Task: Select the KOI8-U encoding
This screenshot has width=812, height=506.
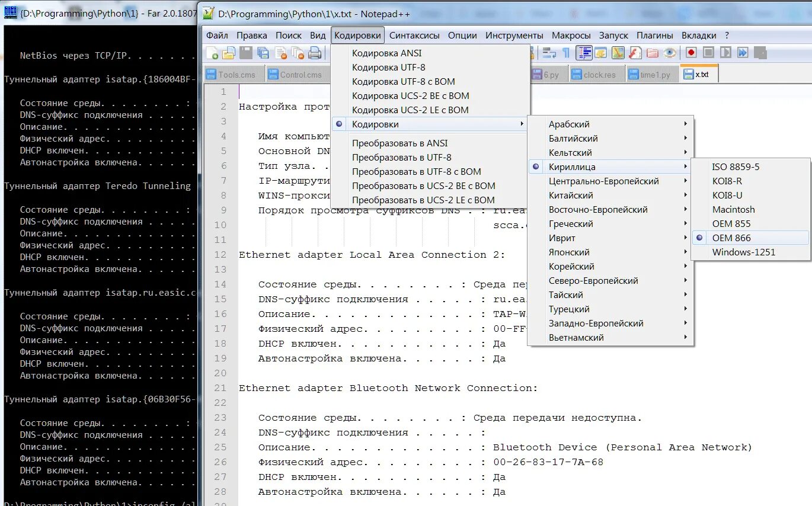Action: click(750, 195)
